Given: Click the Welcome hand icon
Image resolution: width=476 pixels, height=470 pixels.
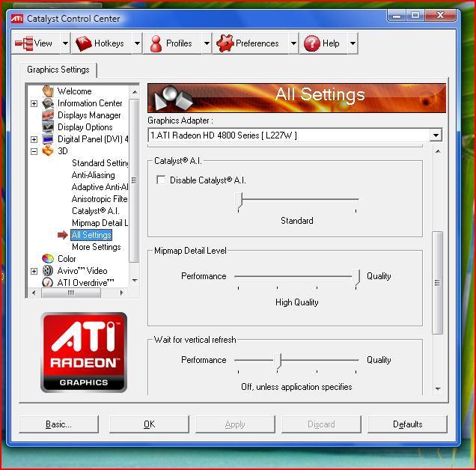Looking at the screenshot, I should click(x=48, y=91).
